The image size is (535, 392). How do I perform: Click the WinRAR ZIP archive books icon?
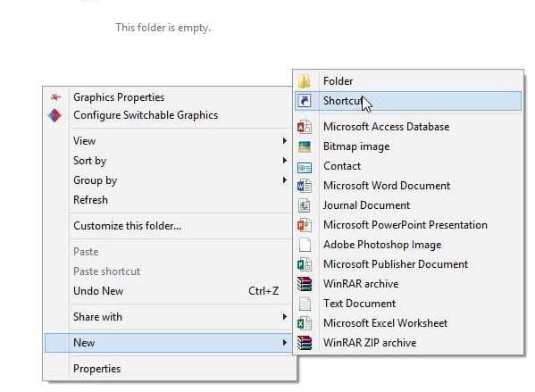coord(304,343)
